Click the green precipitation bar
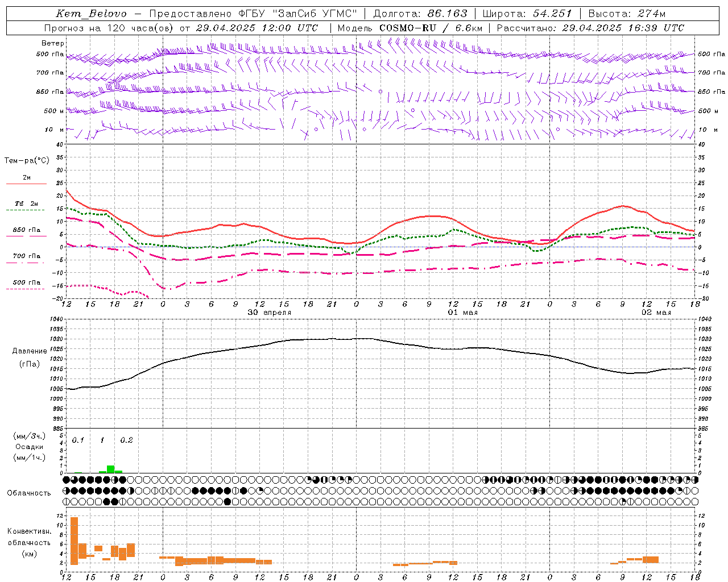The width and height of the screenshot is (728, 582). [111, 469]
